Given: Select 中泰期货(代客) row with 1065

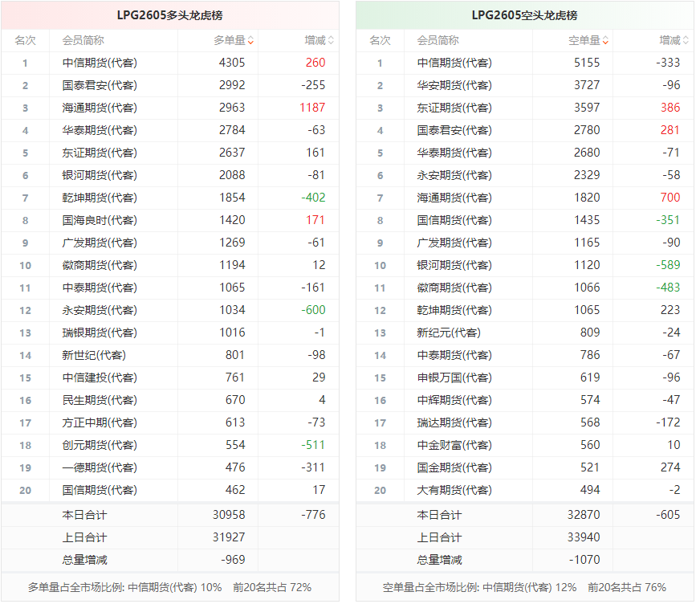Looking at the screenshot, I should point(170,288).
